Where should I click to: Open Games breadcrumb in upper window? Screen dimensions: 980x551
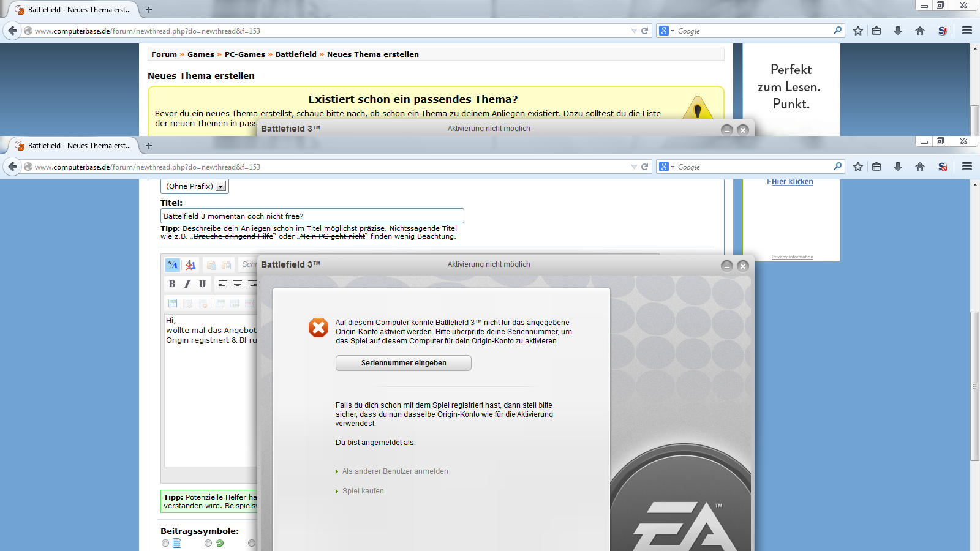(x=201, y=54)
